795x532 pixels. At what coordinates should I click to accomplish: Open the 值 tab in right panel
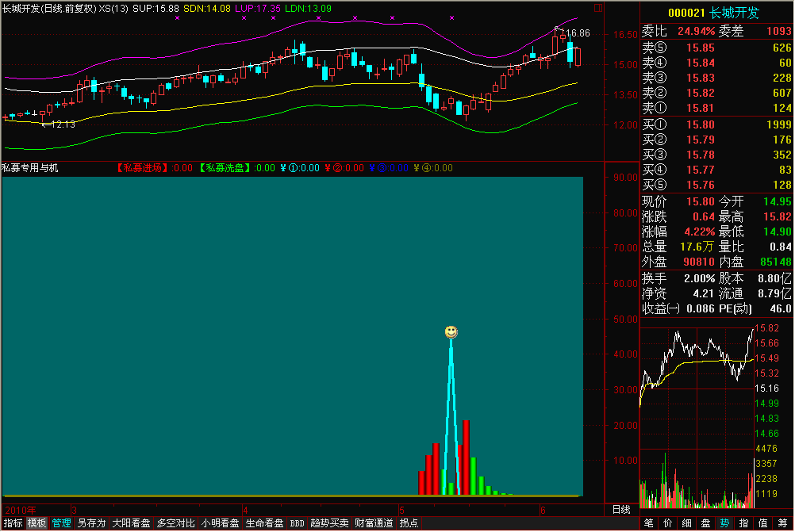(x=762, y=522)
